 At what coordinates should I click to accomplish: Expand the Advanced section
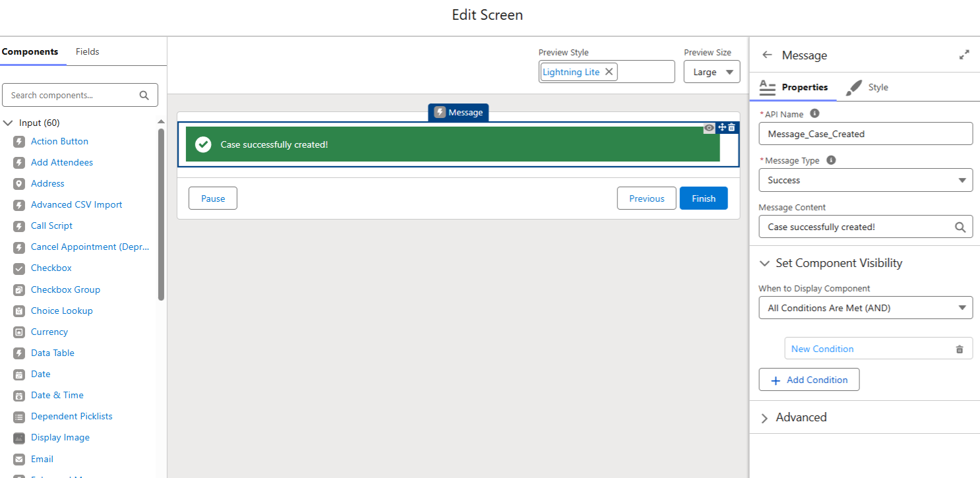tap(765, 418)
